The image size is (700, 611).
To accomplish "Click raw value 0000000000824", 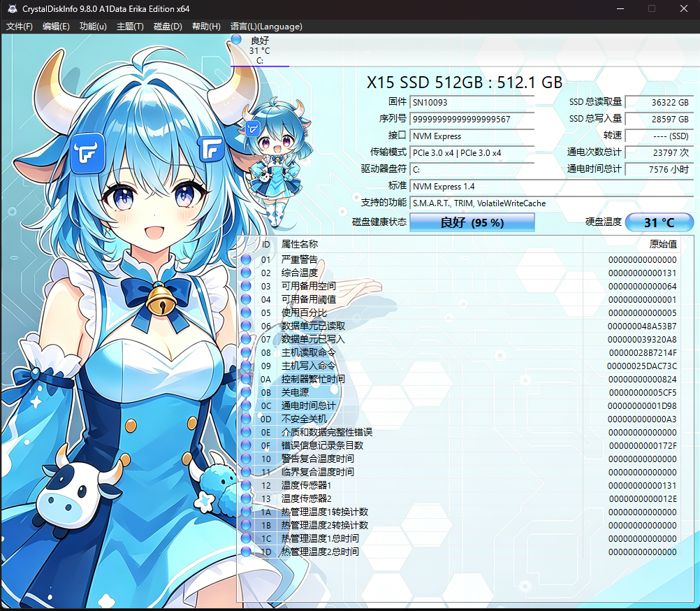I will point(643,379).
